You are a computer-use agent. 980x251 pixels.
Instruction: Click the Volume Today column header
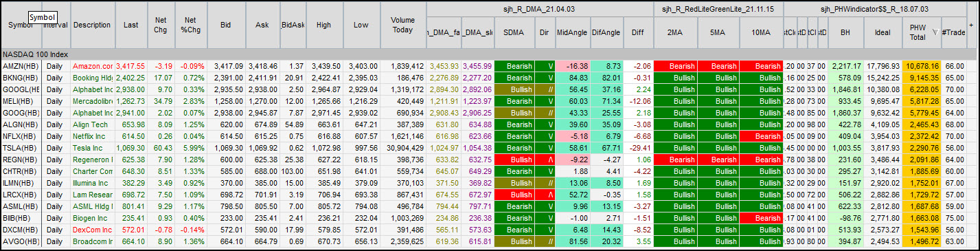tap(402, 25)
